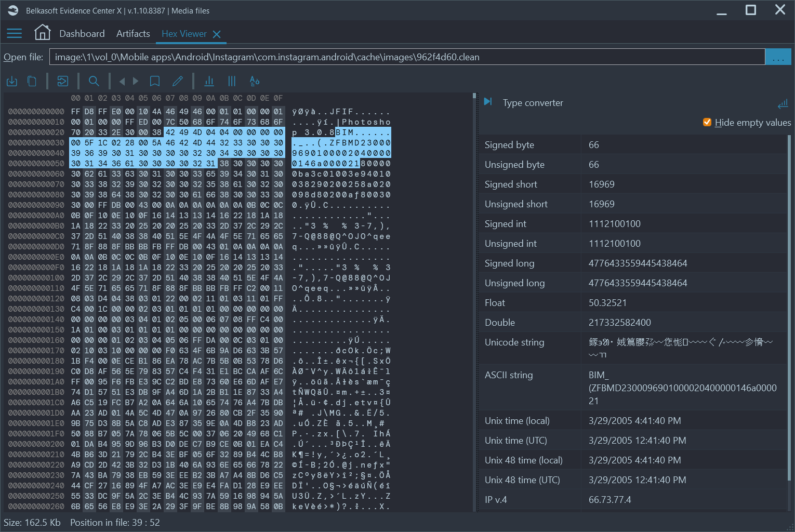Open the text encoding icon
This screenshot has height=532, width=795.
click(x=254, y=81)
